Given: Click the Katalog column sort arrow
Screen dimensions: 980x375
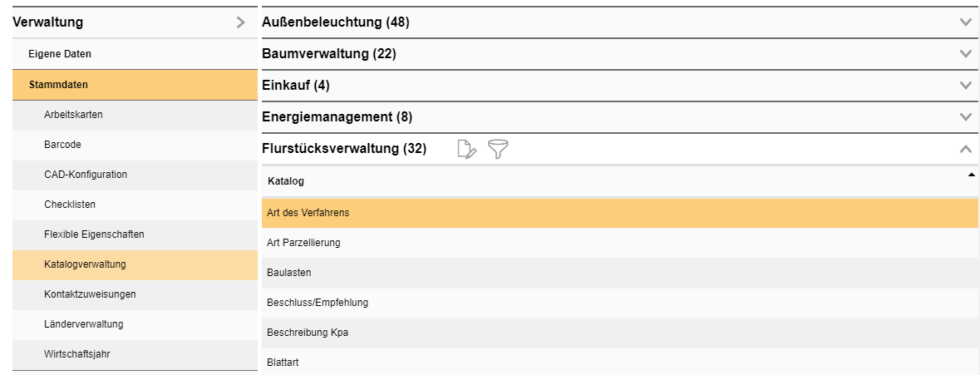Looking at the screenshot, I should [x=971, y=175].
